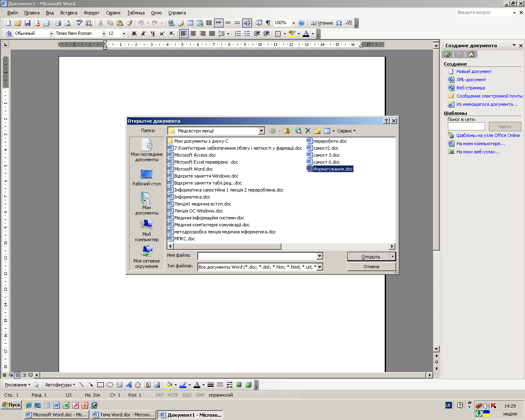Toggle justify alignment
The image size is (525, 420).
tap(212, 34)
